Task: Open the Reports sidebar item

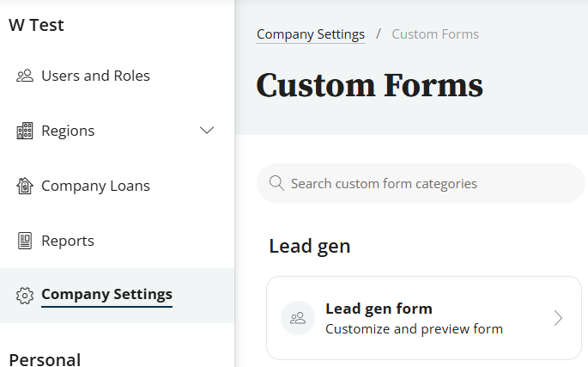Action: pos(68,241)
